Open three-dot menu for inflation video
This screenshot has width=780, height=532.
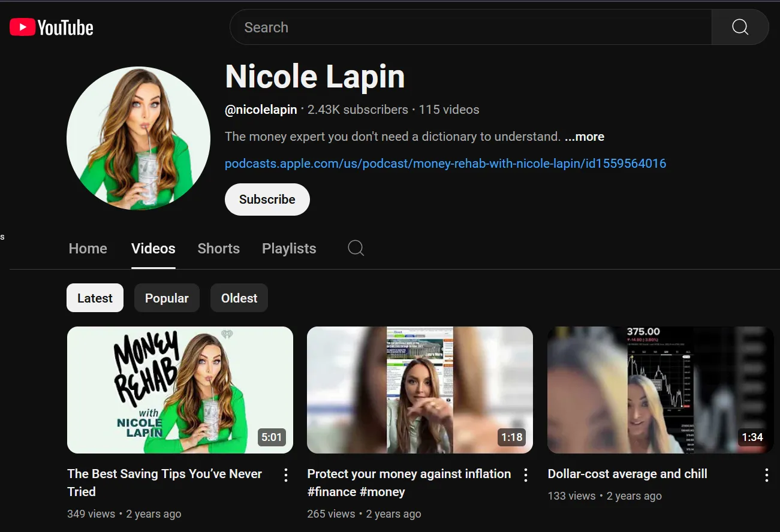[526, 475]
